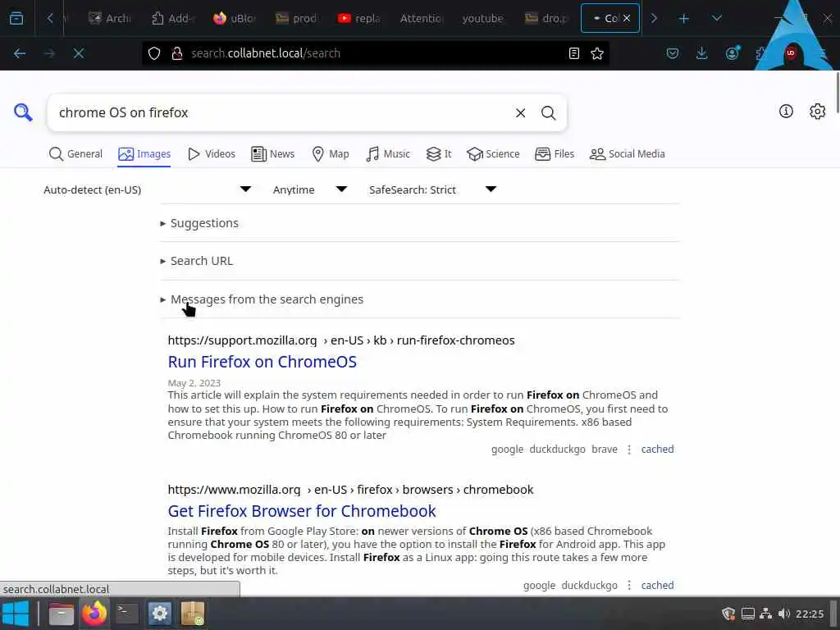Expand the Search URL section
Screen dimensions: 840x630
197,261
